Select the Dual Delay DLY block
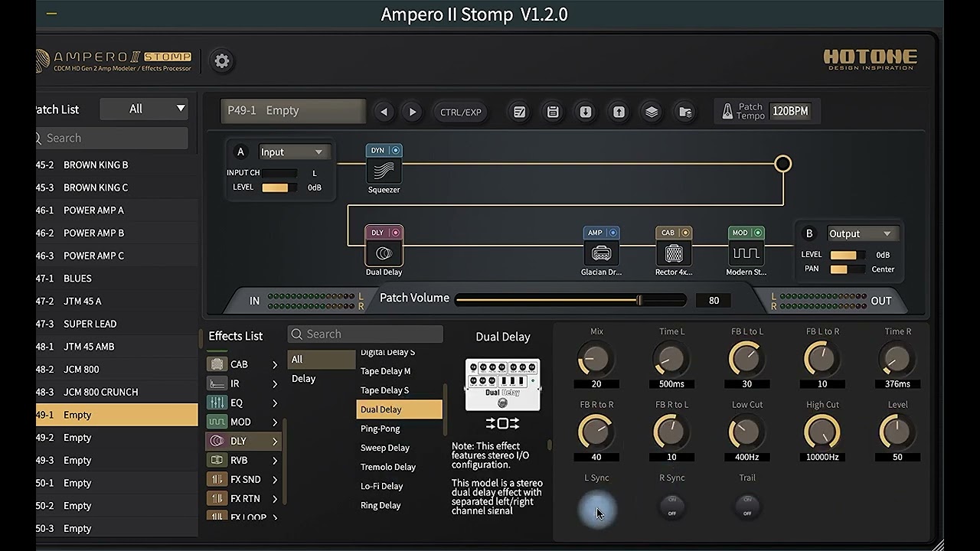Viewport: 980px width, 551px height. pyautogui.click(x=384, y=253)
